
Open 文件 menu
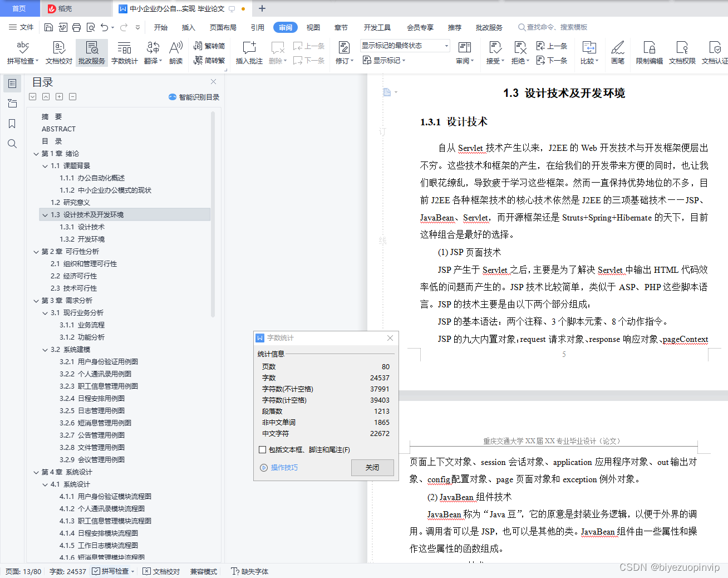click(x=21, y=27)
